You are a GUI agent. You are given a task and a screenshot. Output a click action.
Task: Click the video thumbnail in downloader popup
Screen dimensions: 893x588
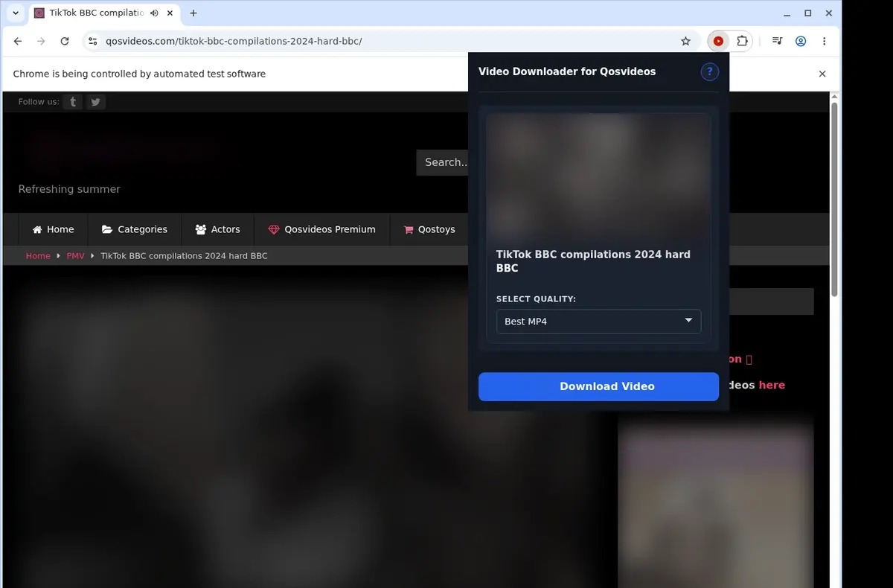coord(598,176)
